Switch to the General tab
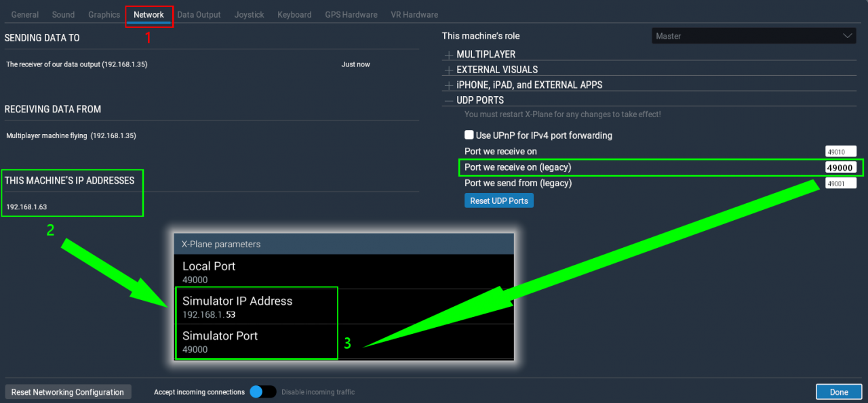 click(x=25, y=14)
